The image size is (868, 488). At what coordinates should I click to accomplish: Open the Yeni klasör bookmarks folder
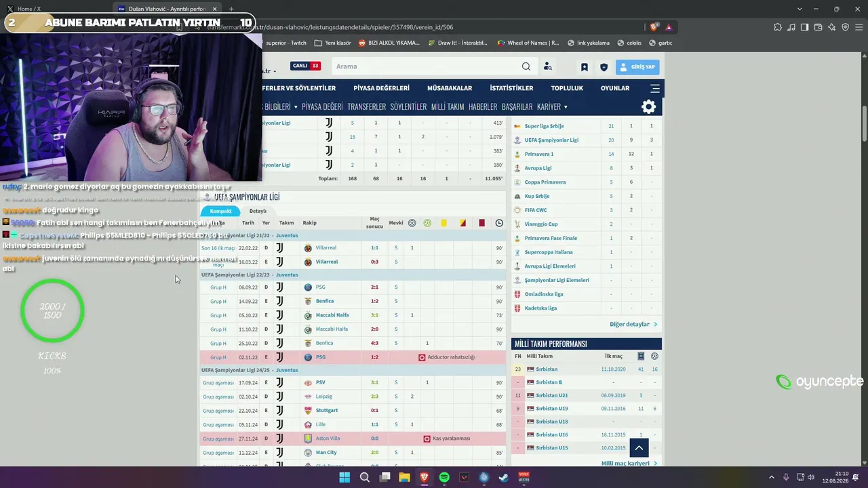[x=332, y=43]
